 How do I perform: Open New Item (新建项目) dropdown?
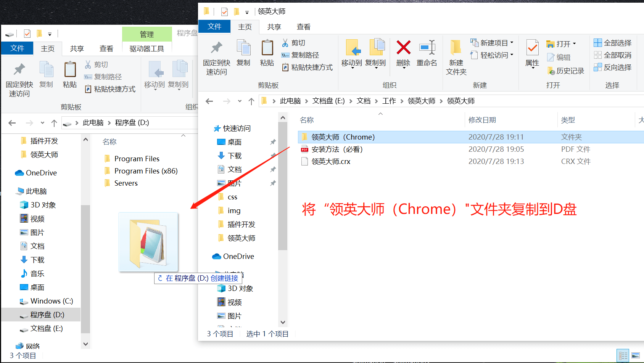click(x=493, y=43)
